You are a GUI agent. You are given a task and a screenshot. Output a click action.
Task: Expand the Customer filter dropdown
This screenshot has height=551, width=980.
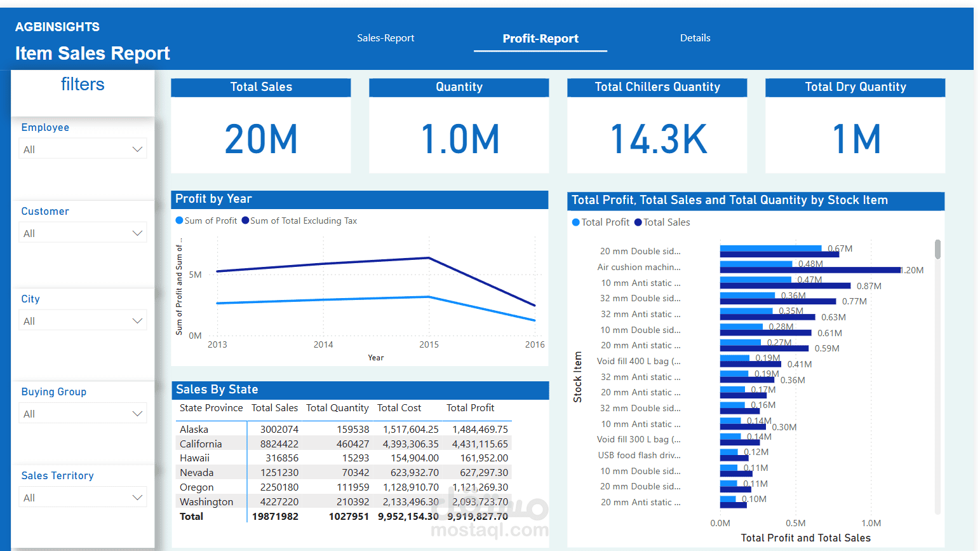83,233
